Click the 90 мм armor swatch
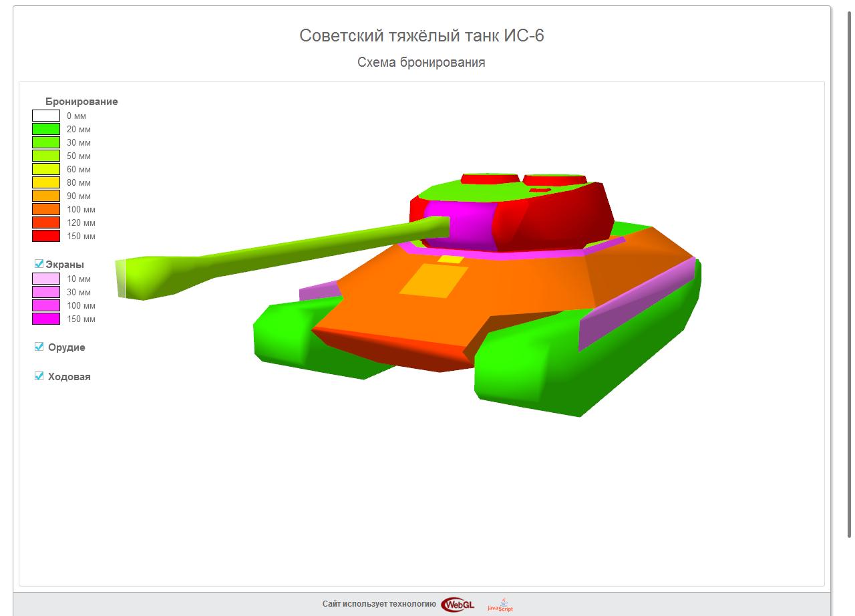Viewport: 855px width, 616px height. 46,196
